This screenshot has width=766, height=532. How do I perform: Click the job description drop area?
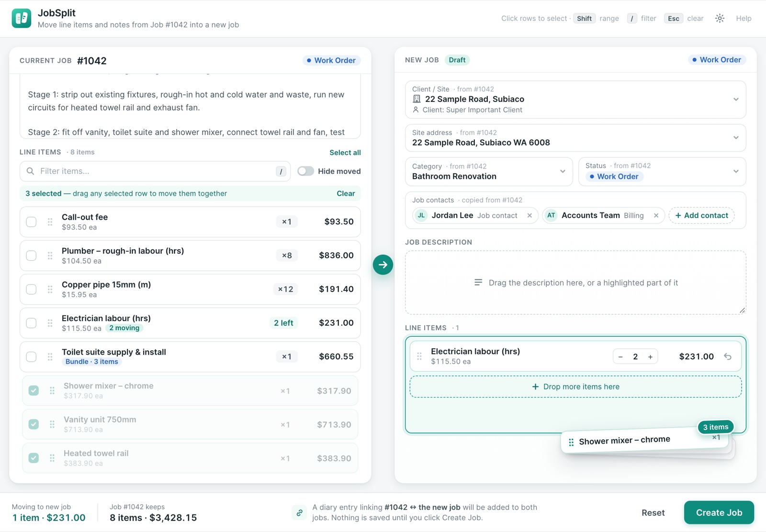575,283
